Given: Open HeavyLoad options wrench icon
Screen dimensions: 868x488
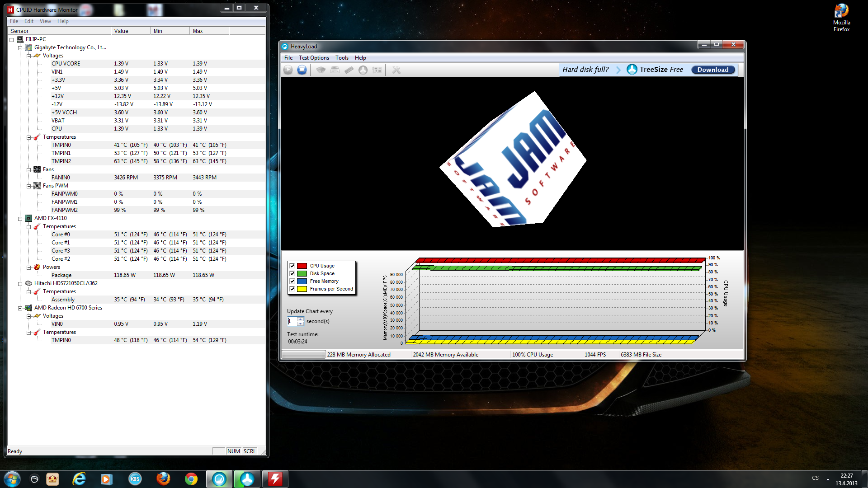Looking at the screenshot, I should click(396, 70).
